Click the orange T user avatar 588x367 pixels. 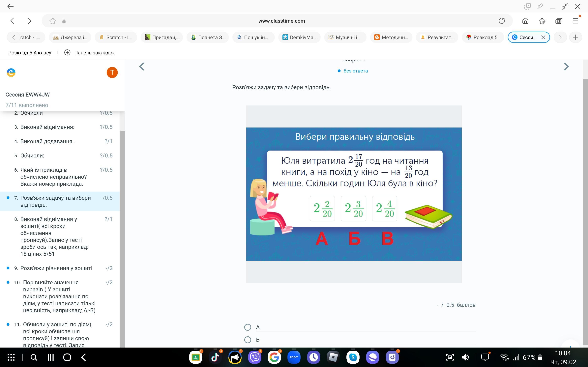tap(112, 72)
